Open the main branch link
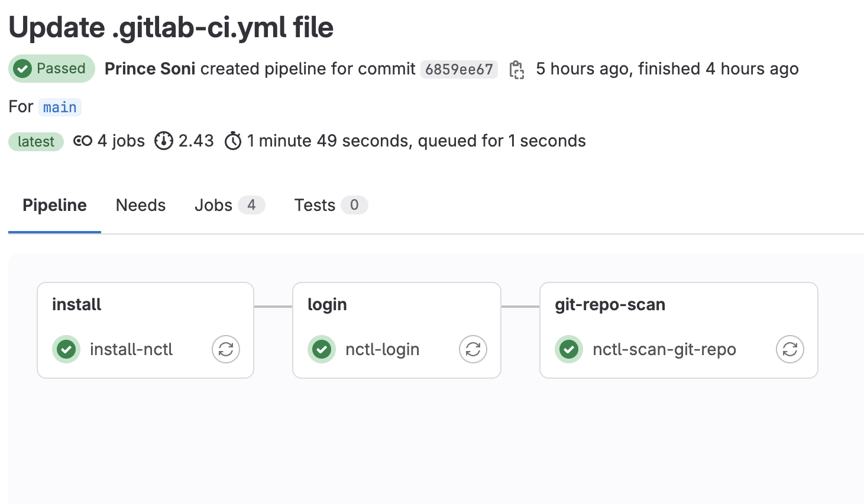864x504 pixels. click(60, 107)
